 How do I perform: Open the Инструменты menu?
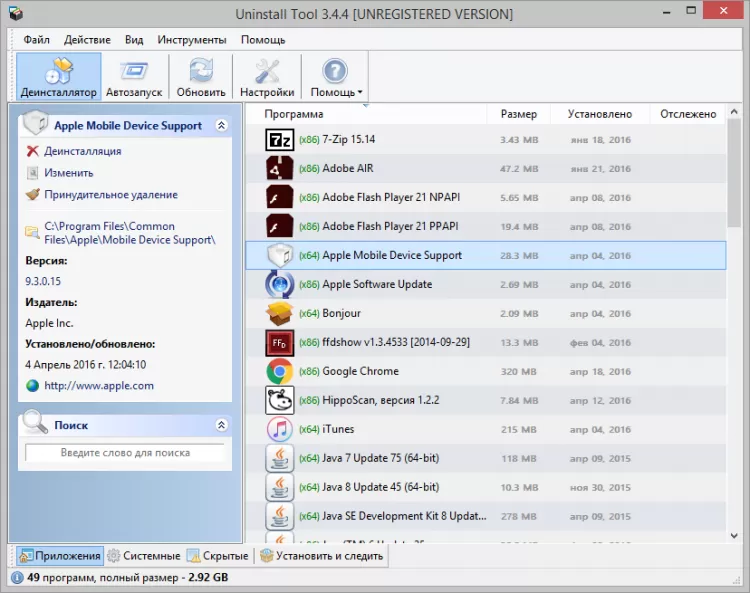tap(190, 40)
